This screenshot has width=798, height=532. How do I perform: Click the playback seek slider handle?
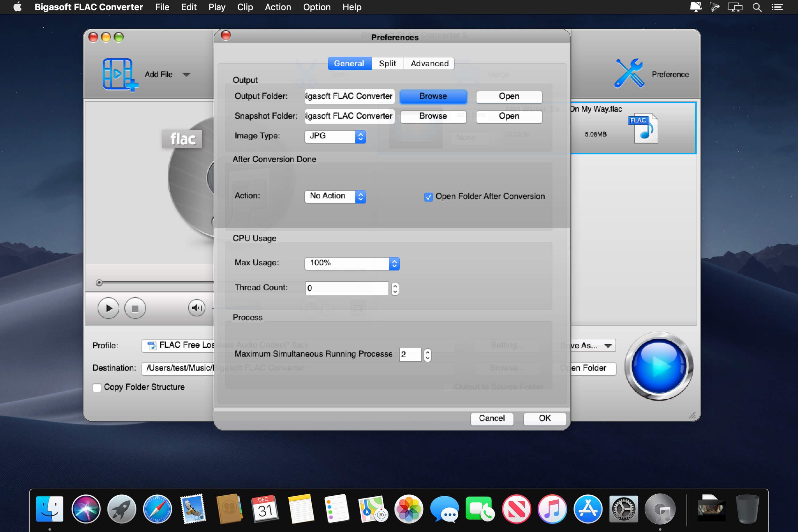(99, 283)
